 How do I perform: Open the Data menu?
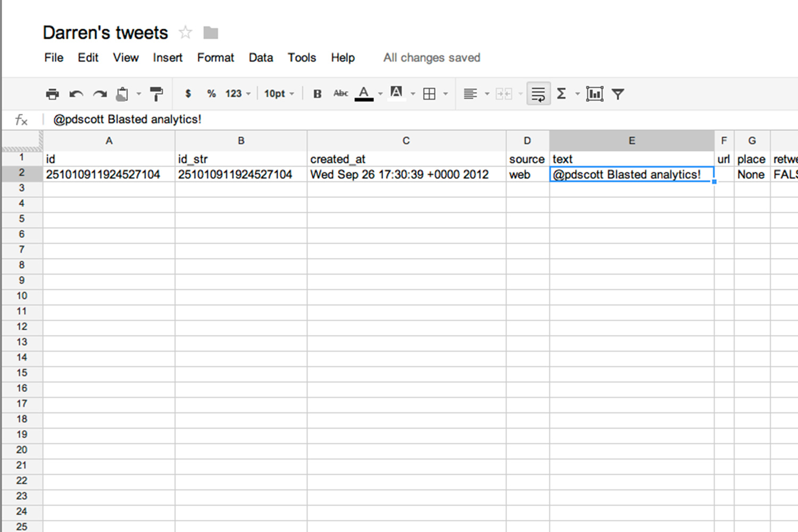(261, 57)
